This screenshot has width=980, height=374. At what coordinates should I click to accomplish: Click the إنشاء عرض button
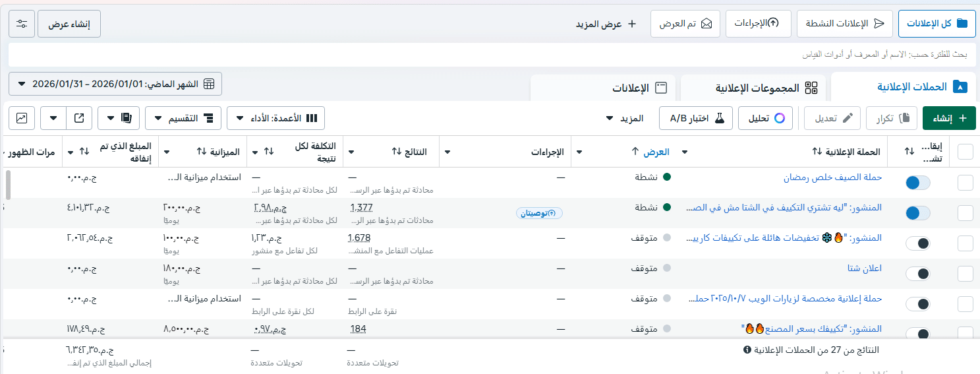coord(69,24)
